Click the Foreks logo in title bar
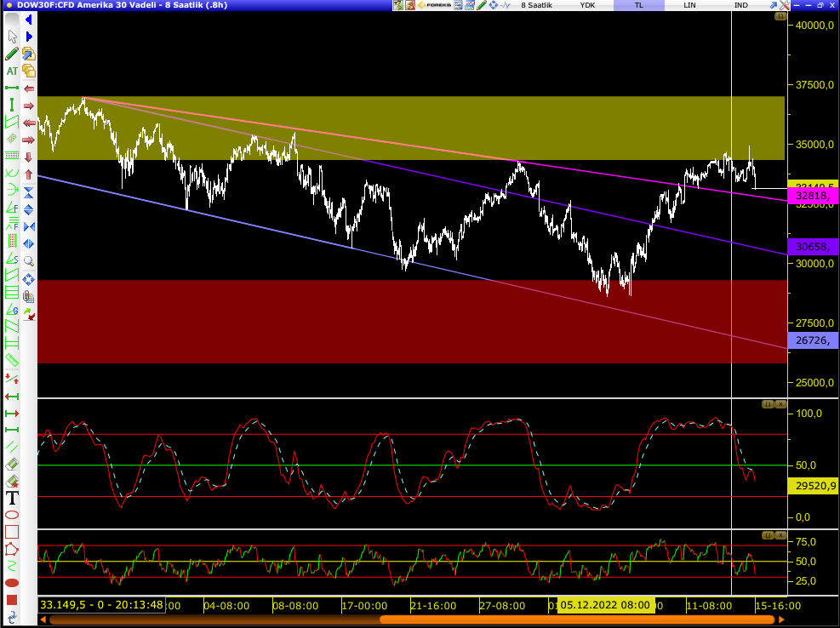This screenshot has width=840, height=628. click(x=433, y=5)
